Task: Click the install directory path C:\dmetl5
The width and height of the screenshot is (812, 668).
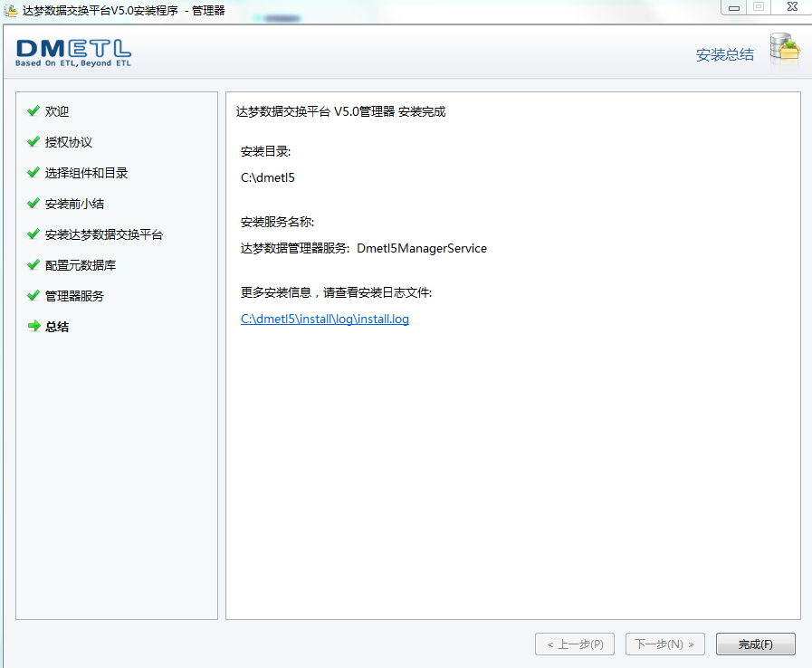Action: (268, 177)
